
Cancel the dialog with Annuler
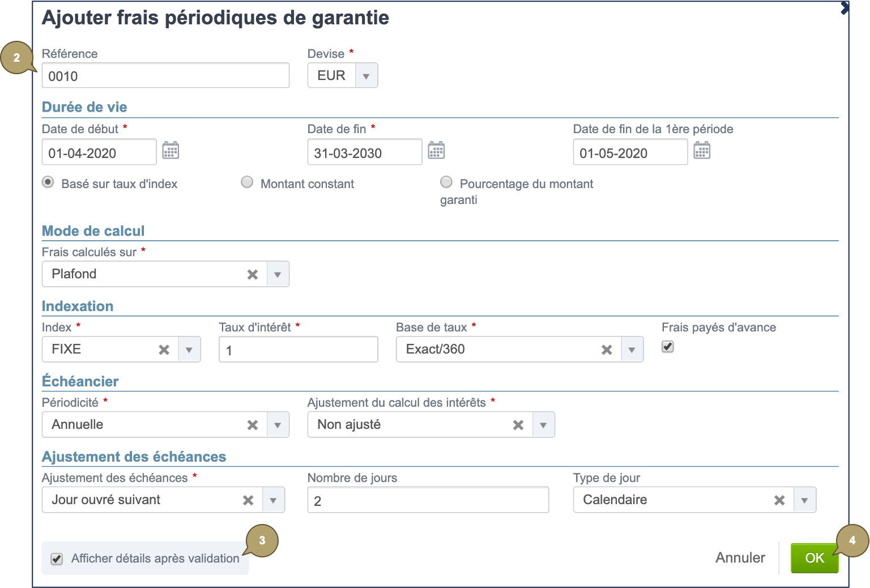click(x=740, y=557)
